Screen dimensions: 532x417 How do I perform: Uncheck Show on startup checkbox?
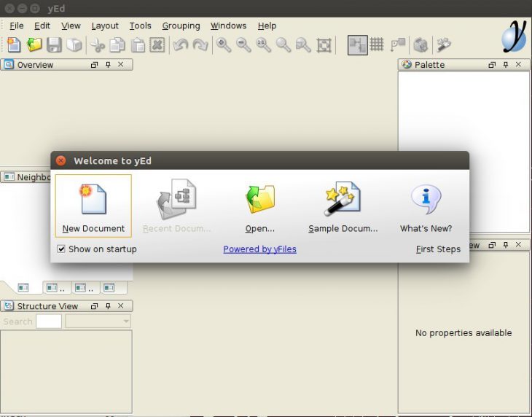61,249
